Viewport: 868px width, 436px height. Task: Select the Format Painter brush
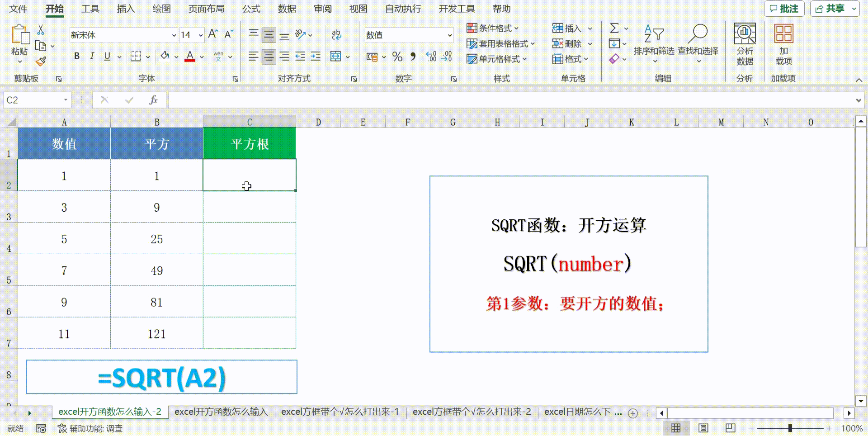41,61
